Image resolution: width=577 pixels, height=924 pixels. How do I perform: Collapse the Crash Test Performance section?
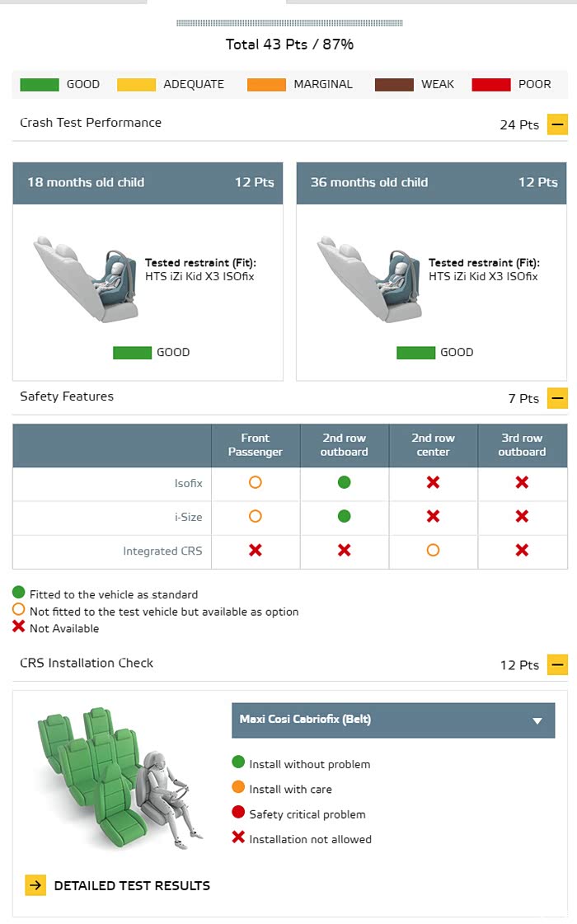pos(557,124)
